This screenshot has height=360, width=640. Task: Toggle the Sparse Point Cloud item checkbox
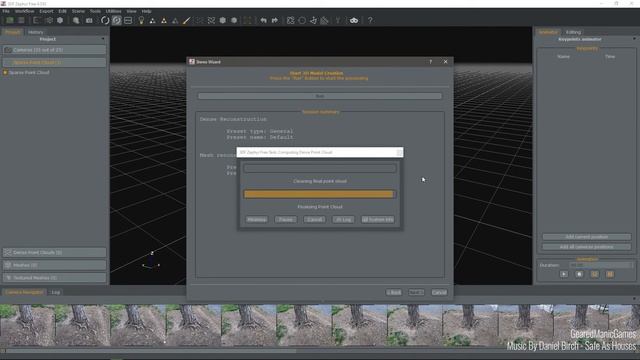tap(5, 73)
